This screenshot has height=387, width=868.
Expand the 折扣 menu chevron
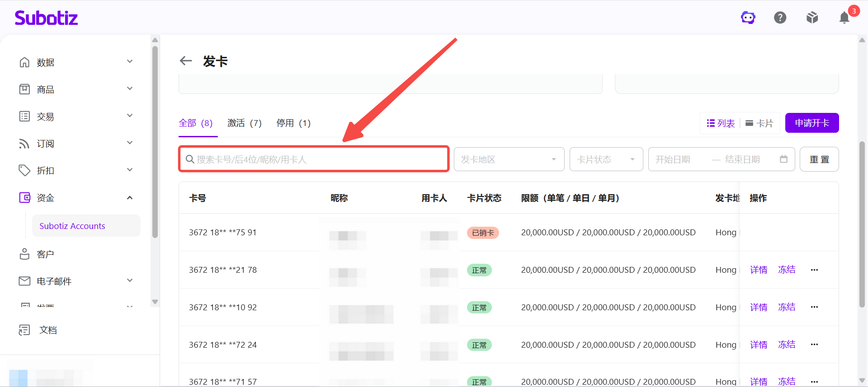pos(130,170)
